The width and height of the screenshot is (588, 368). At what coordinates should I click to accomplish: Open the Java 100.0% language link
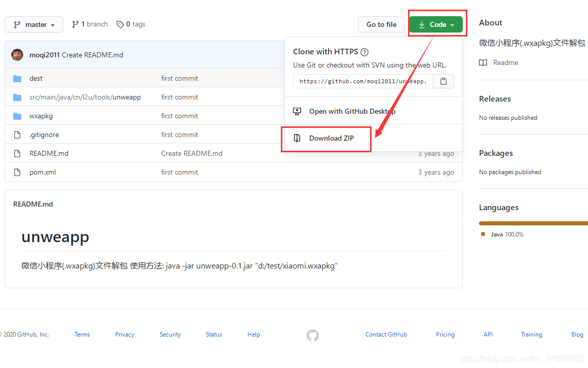coord(507,235)
